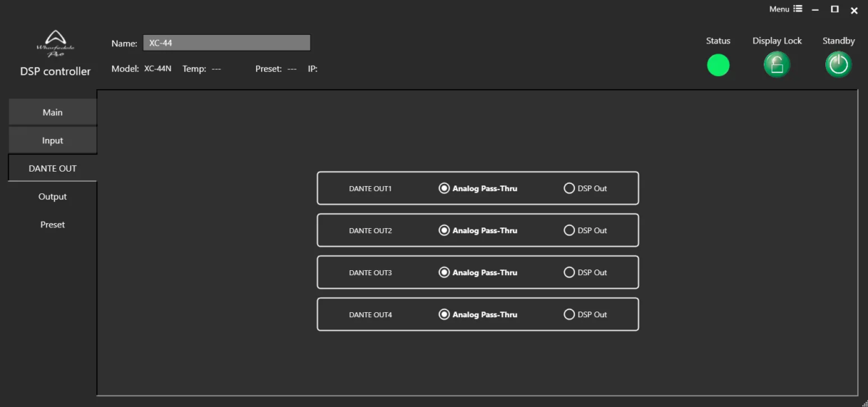
Task: Click the Name field containing XC-44
Action: tap(226, 43)
